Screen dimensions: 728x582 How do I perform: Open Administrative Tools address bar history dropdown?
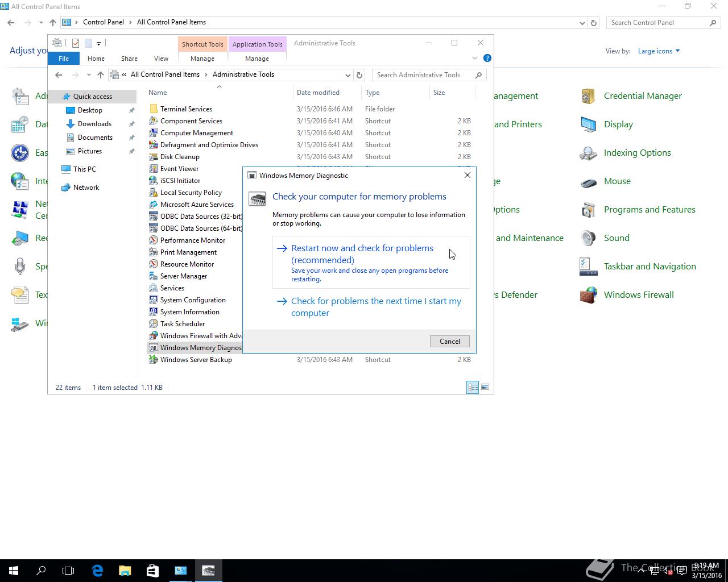[348, 75]
